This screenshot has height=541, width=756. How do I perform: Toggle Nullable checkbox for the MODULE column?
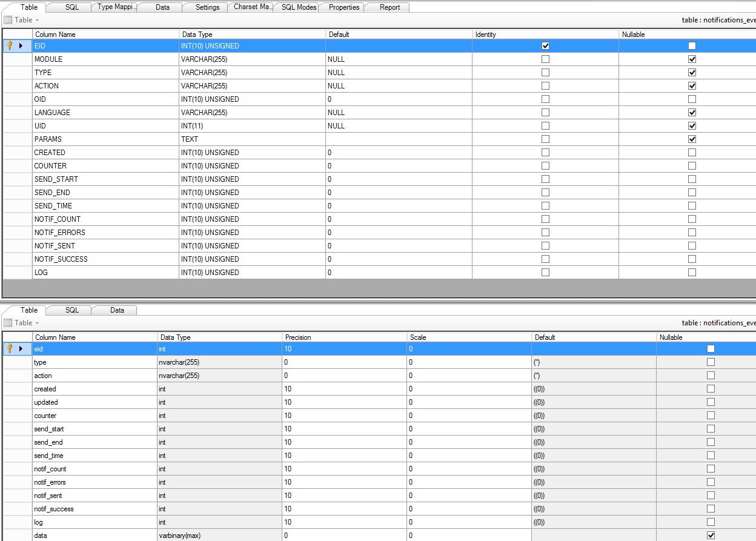pos(692,59)
